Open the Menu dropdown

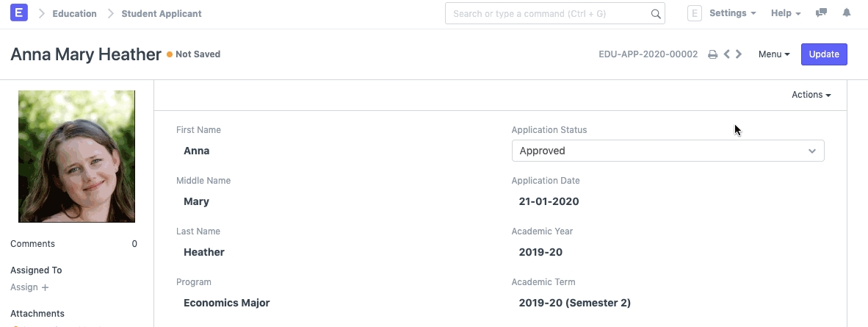pos(773,54)
